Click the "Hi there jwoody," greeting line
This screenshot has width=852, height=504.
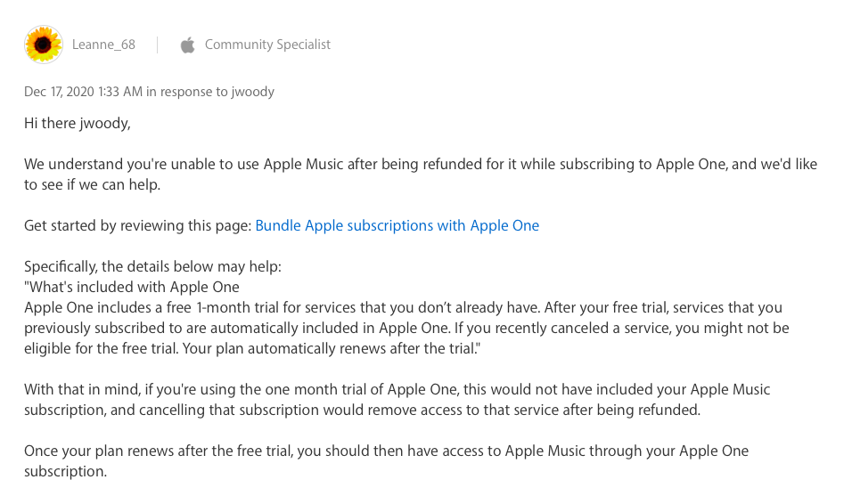coord(78,123)
